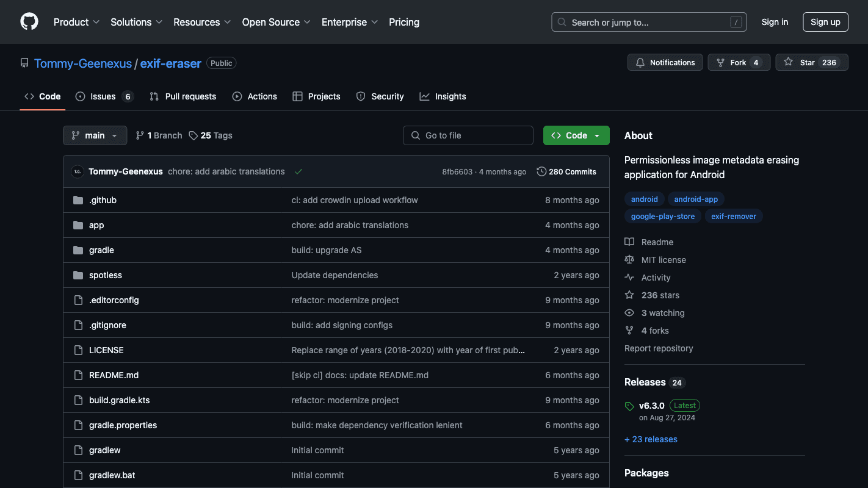
Task: Open the 25 Tags link
Action: pos(211,135)
